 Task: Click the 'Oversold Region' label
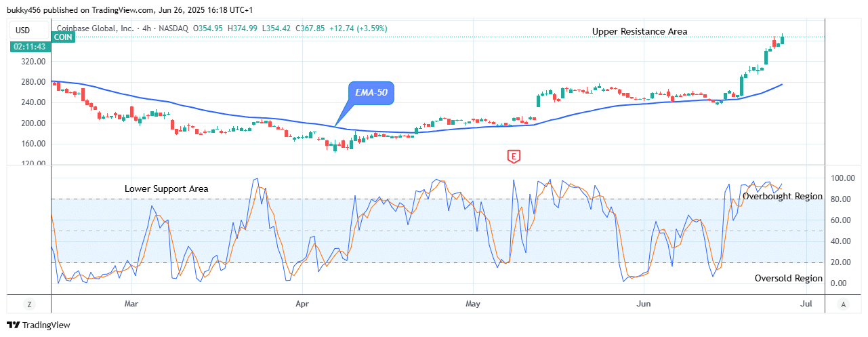tap(789, 279)
